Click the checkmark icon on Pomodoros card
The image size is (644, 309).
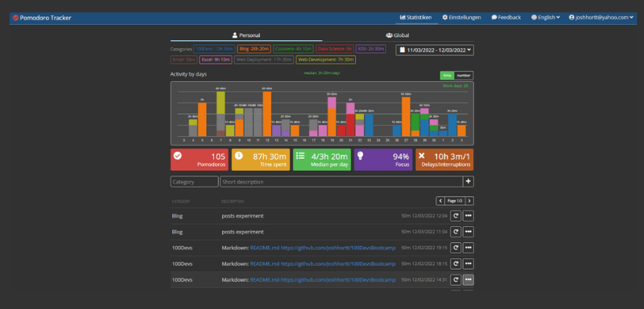click(x=177, y=155)
